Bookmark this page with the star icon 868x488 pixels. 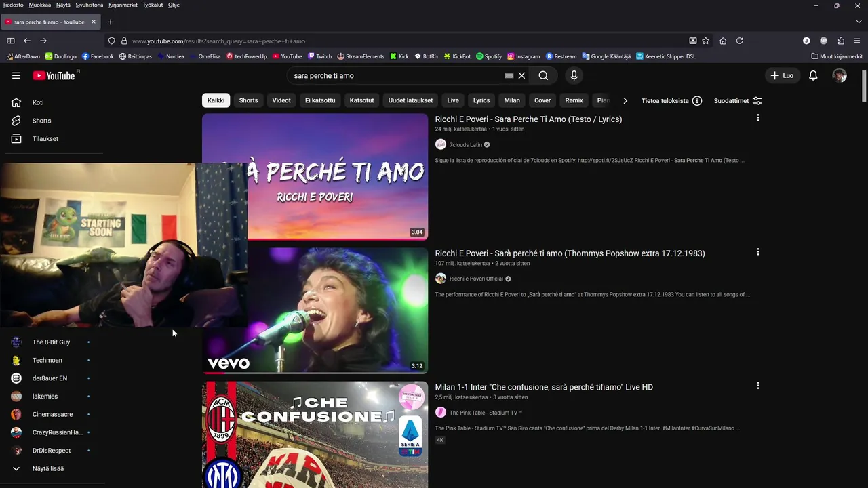pyautogui.click(x=706, y=41)
